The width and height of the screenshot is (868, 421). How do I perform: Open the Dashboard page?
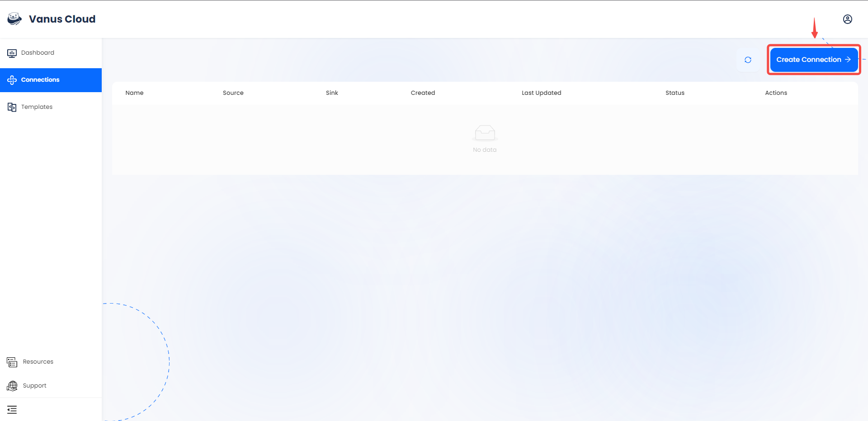click(51, 53)
